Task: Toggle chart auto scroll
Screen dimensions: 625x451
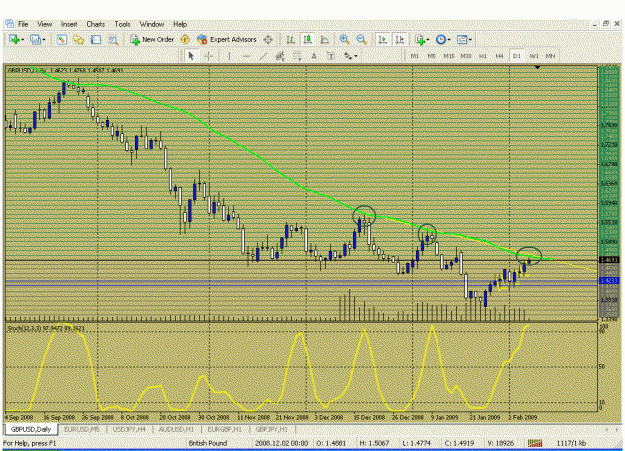Action: (383, 39)
